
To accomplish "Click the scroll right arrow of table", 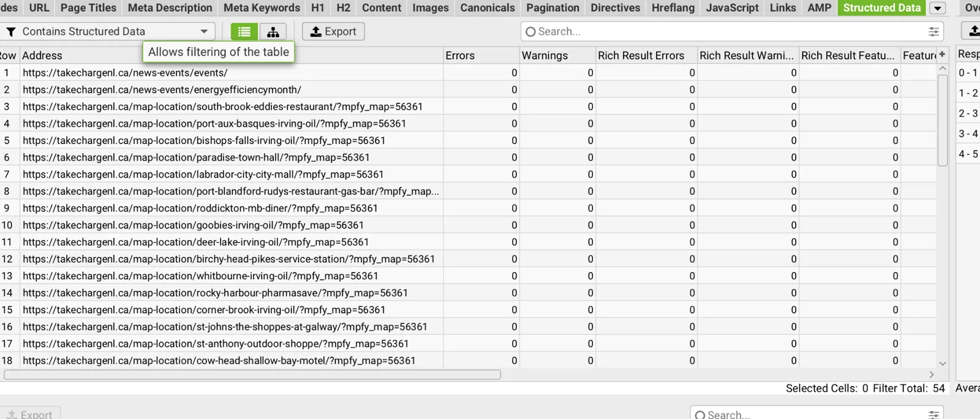I will tap(932, 374).
